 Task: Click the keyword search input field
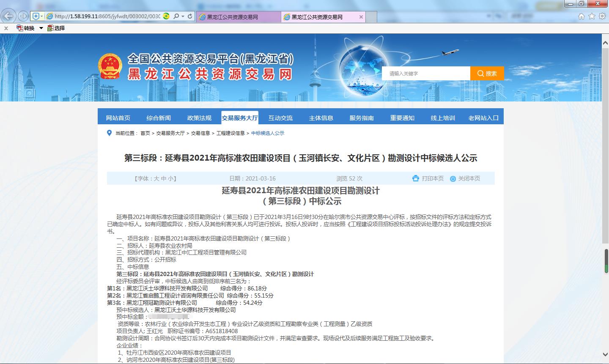[426, 74]
